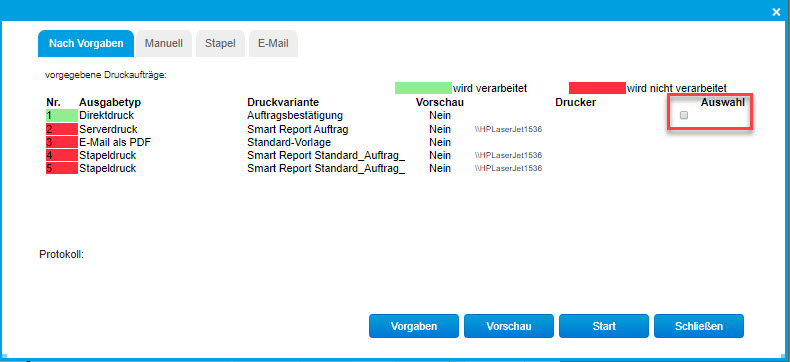Click the HPLaserJet1536 printer in row 5
The width and height of the screenshot is (790, 362).
coord(508,168)
